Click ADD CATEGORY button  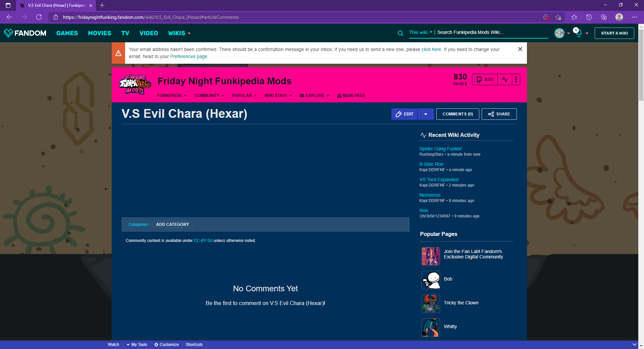click(172, 225)
